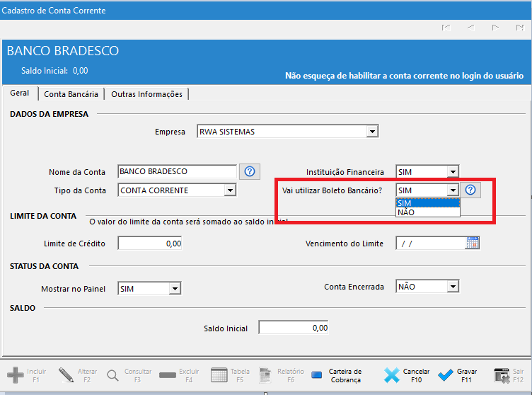532x395 pixels.
Task: Click the Excluir F4 minus icon
Action: coord(167,375)
